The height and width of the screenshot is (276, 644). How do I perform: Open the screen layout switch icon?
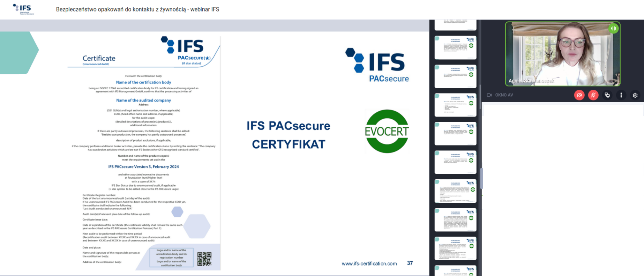point(607,95)
